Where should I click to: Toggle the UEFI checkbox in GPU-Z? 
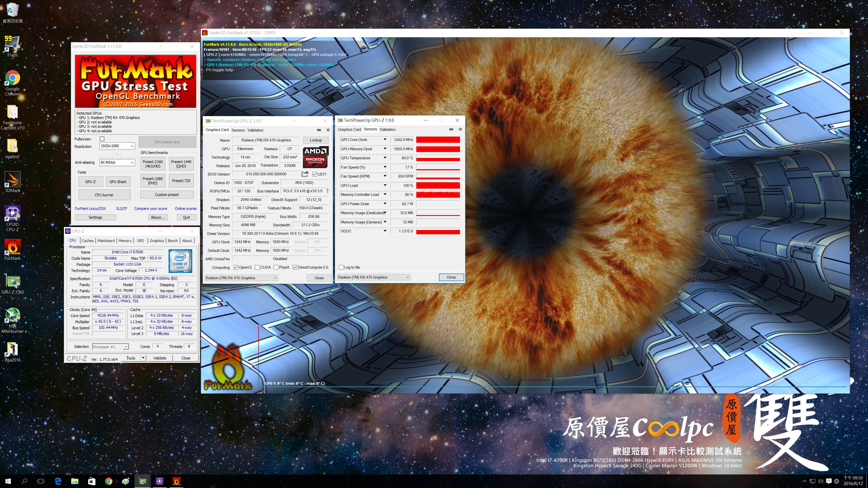(x=314, y=174)
